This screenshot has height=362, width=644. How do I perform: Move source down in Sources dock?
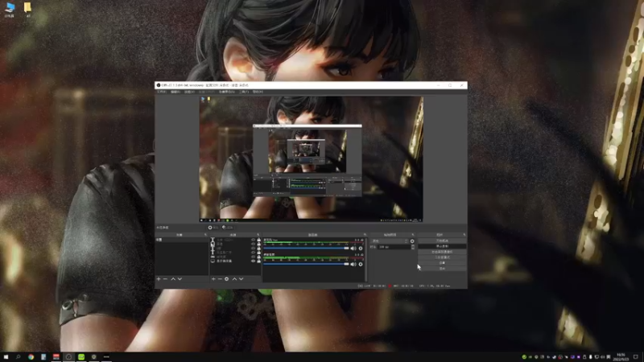click(241, 279)
